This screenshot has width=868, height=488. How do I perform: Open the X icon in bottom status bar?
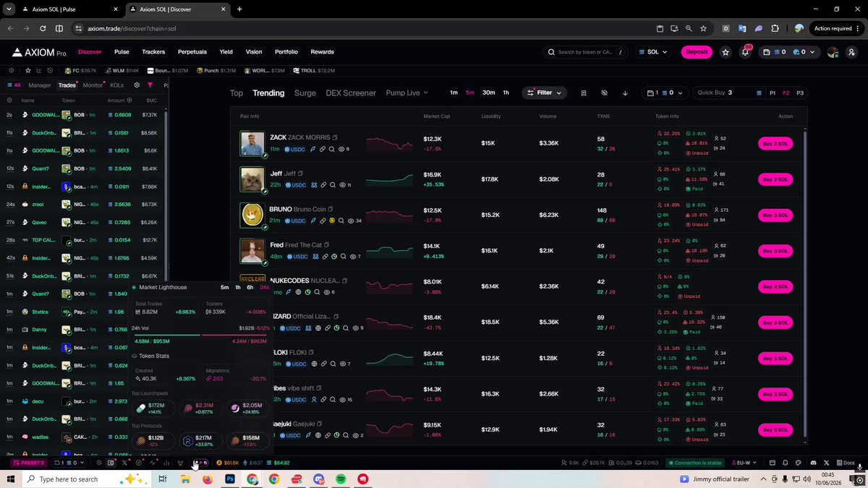click(x=826, y=463)
